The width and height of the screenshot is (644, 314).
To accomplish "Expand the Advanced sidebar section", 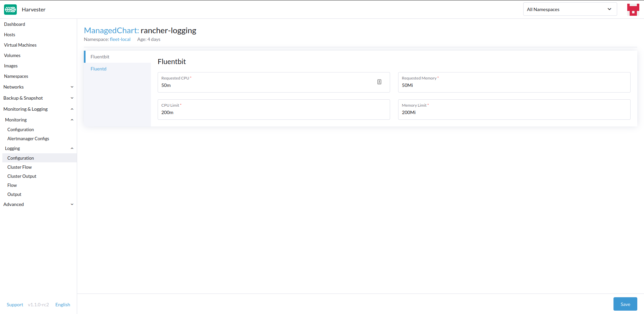I will pos(38,204).
